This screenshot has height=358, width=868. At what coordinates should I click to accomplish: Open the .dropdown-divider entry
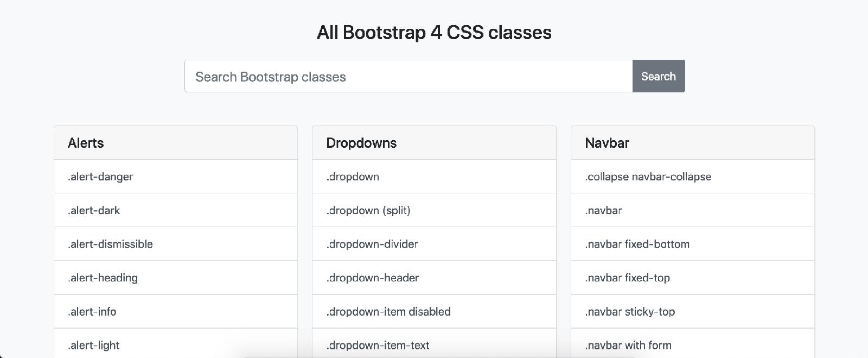click(x=435, y=244)
